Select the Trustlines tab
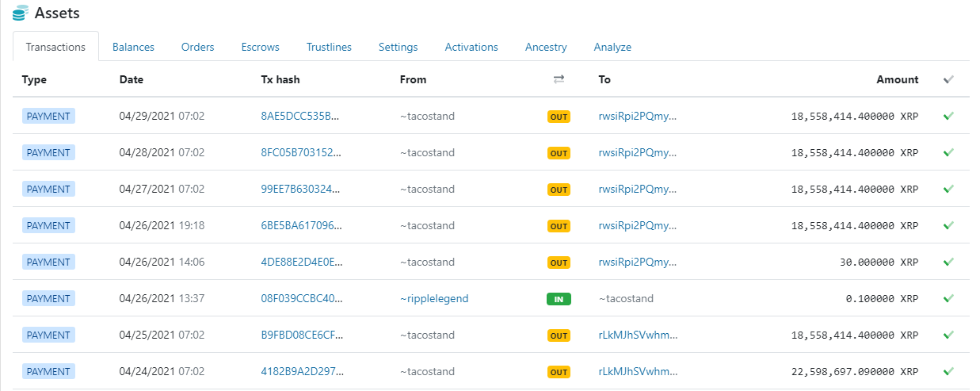Image resolution: width=980 pixels, height=391 pixels. (329, 47)
